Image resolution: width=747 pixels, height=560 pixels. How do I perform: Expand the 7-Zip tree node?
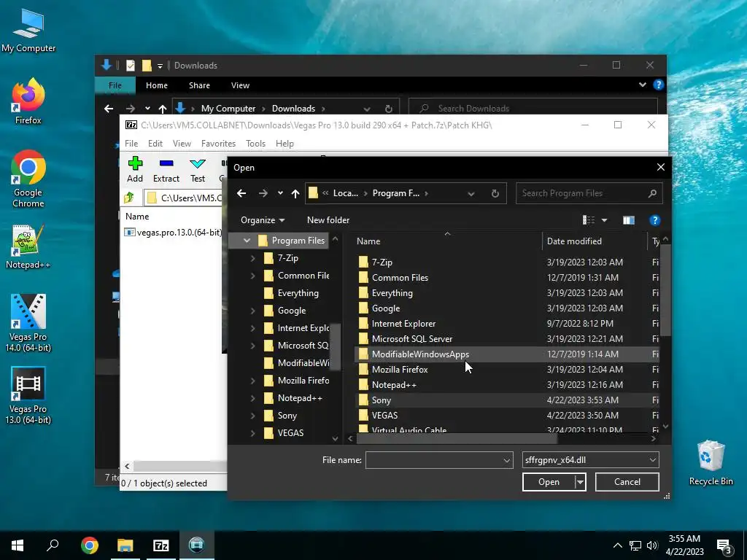click(x=253, y=258)
